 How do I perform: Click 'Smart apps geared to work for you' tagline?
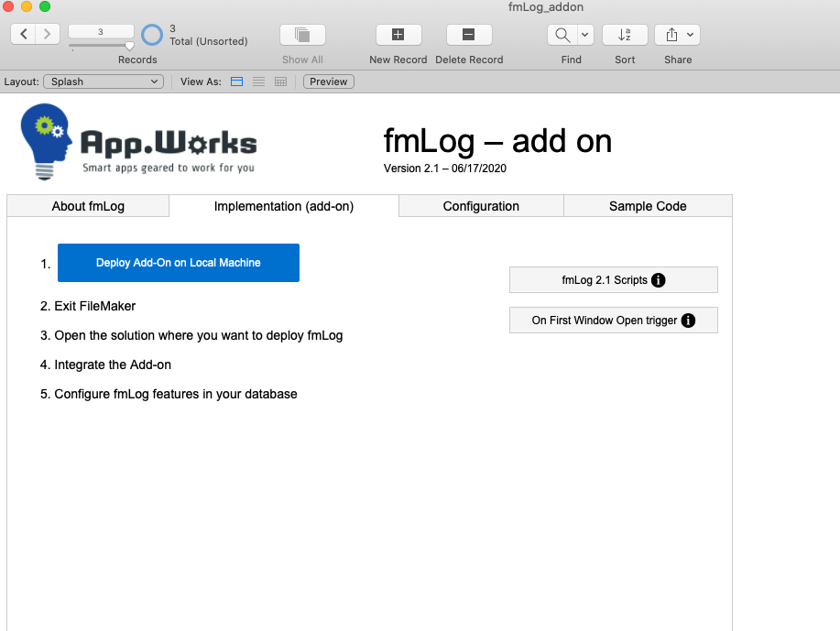point(169,168)
